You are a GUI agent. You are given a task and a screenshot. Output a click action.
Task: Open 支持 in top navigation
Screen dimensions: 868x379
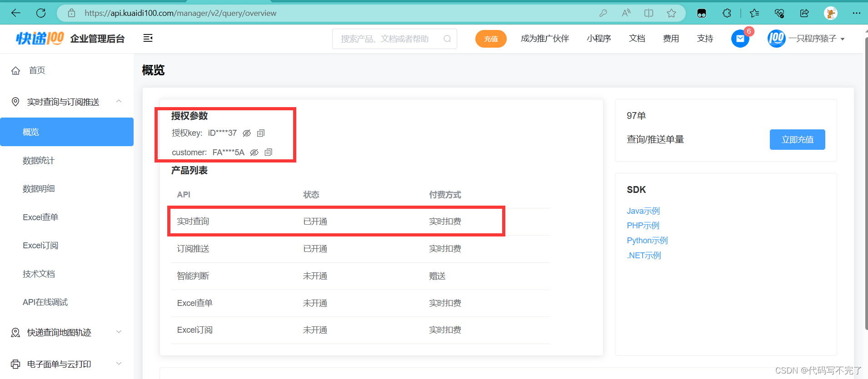point(705,39)
